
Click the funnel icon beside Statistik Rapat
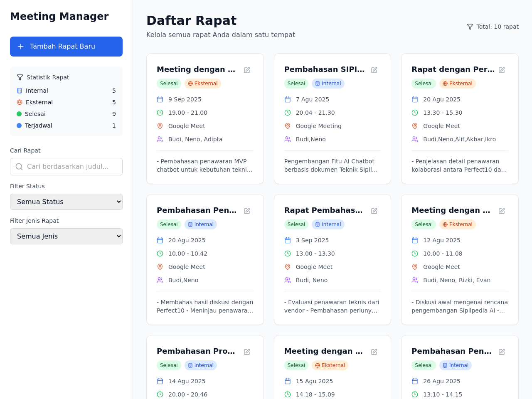(20, 77)
